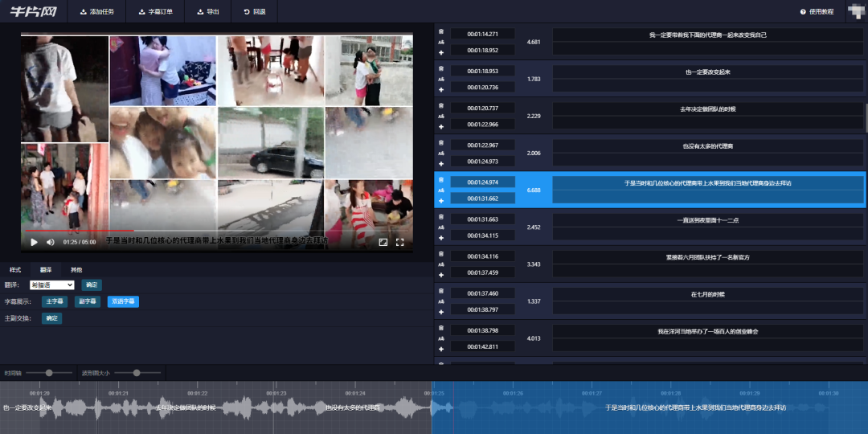868x434 pixels.
Task: Delete the subtitle row starting 00:01:20.737
Action: tap(441, 106)
